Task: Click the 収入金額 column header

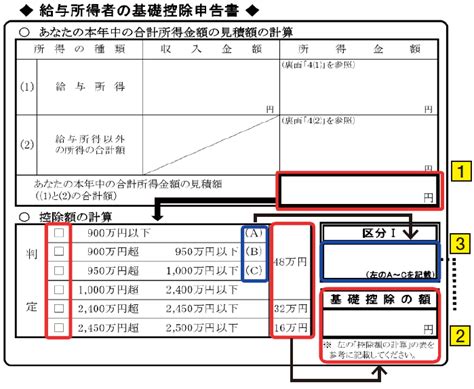Action: coord(211,49)
